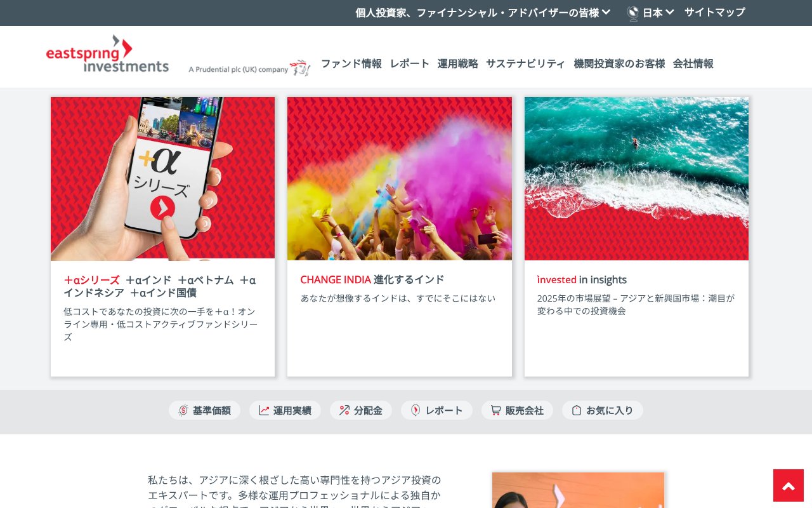Select the 運用実績 chart icon
Image resolution: width=812 pixels, height=508 pixels.
click(263, 410)
